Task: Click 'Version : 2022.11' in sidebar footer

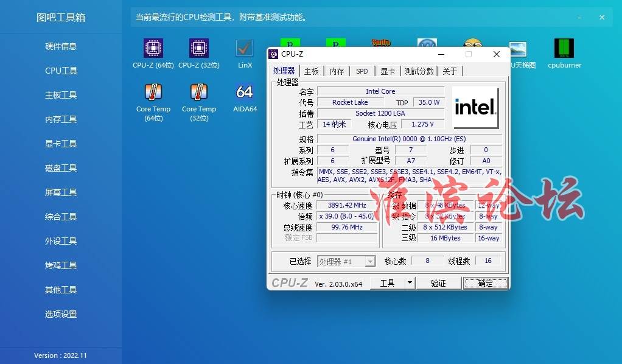Action: click(x=60, y=355)
